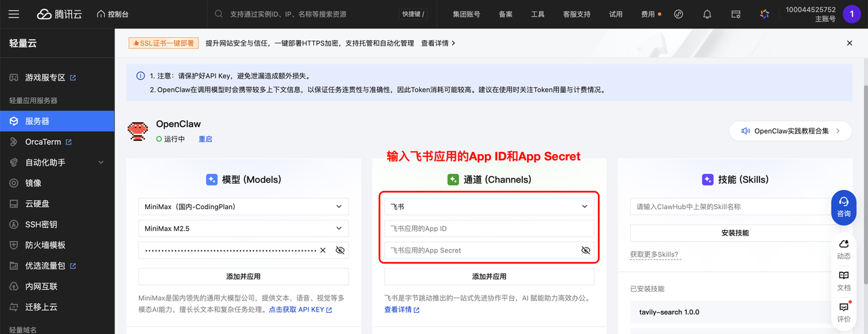Open the 客服支持 menu
This screenshot has width=868, height=334.
coord(576,14)
